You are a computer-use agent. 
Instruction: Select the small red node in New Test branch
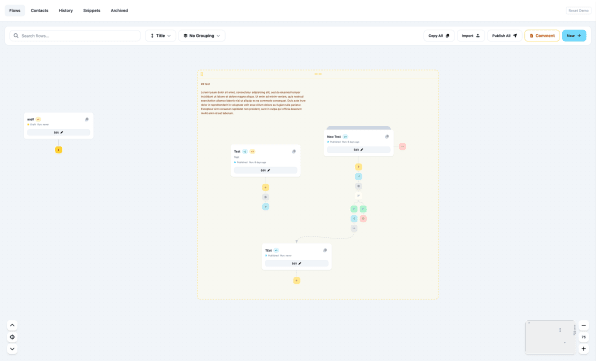coord(363,218)
